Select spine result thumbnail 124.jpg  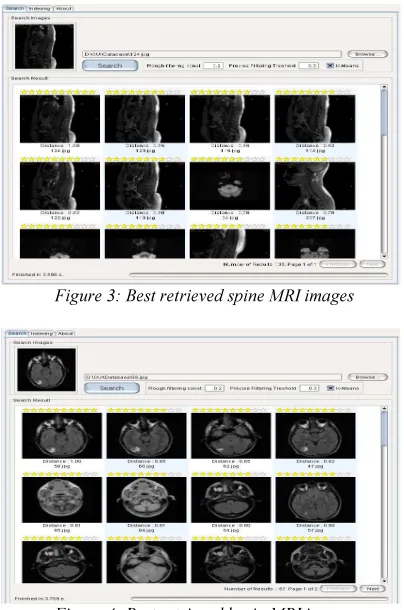pos(60,119)
